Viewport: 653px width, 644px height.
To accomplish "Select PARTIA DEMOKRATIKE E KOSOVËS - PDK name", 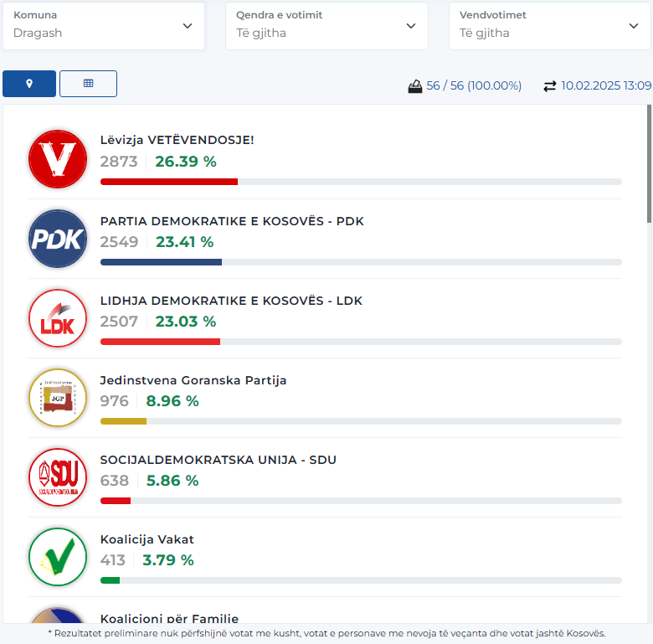I will 232,221.
